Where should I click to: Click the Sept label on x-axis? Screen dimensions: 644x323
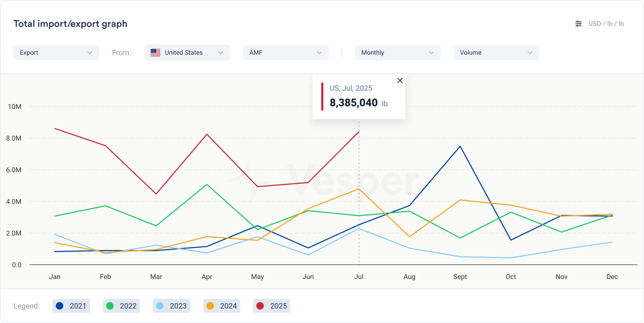460,277
